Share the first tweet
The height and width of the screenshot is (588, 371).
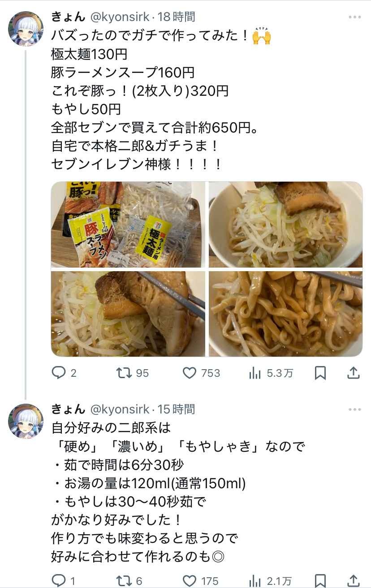353,373
